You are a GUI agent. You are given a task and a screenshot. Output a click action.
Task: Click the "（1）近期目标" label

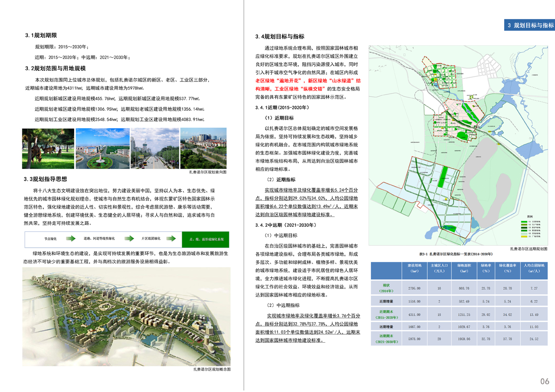[x=279, y=118]
